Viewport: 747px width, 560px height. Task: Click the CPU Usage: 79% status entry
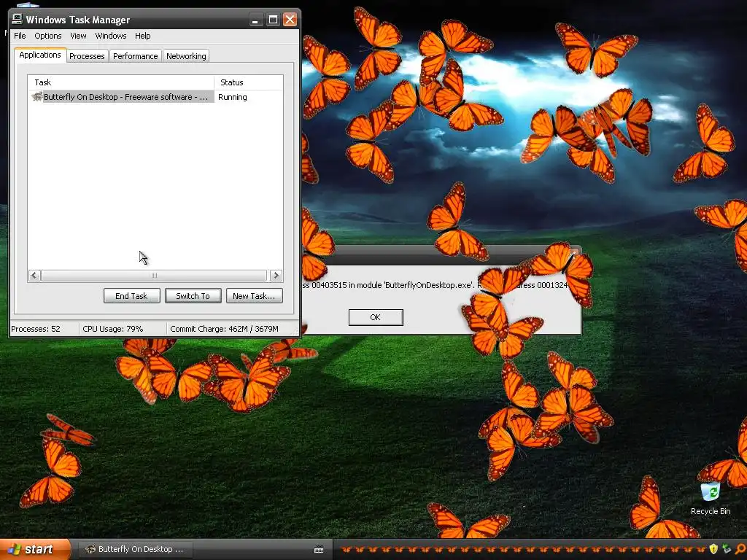(112, 329)
